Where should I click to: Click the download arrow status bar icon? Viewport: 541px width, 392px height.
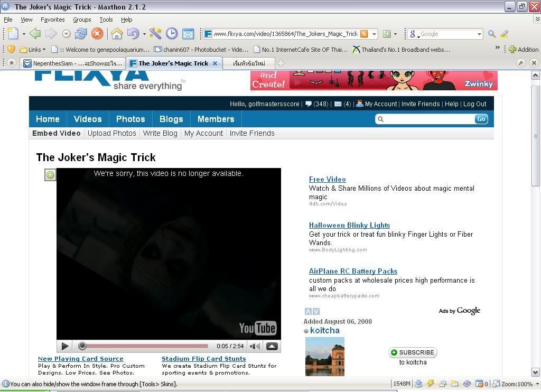(418, 384)
